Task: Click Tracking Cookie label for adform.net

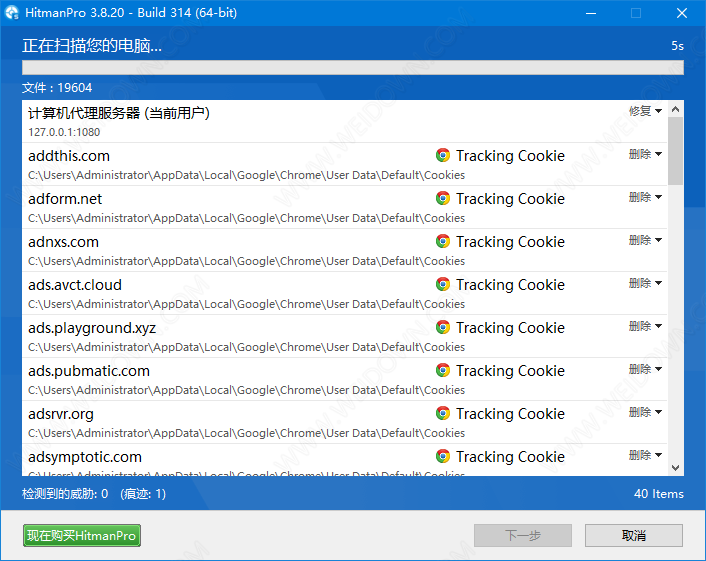Action: [x=510, y=199]
